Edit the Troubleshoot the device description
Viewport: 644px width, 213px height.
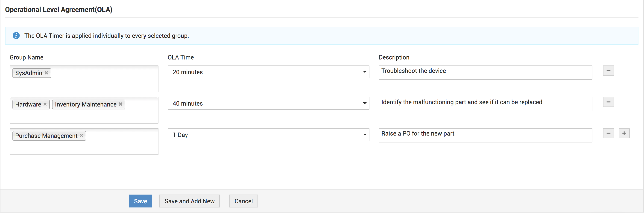tap(485, 73)
